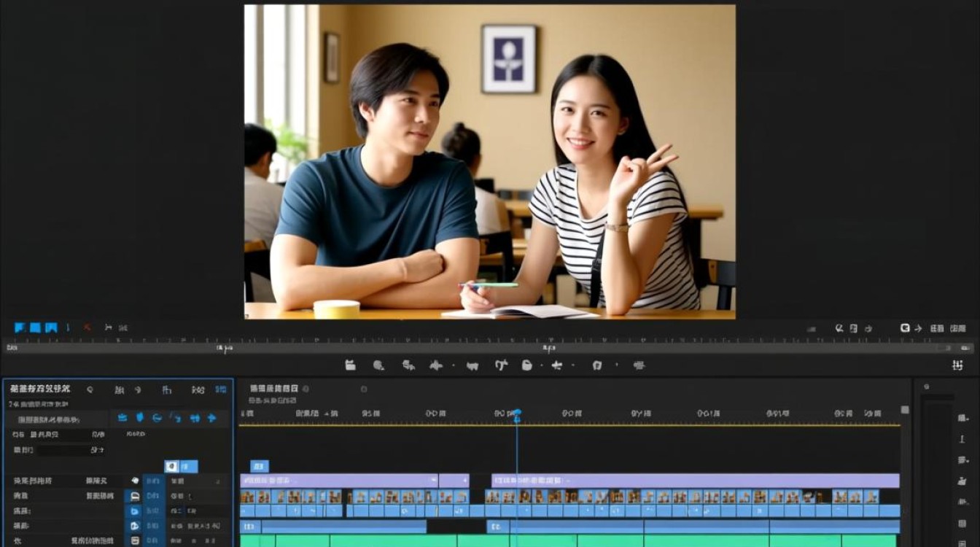Click the preview scrub bar below the video

pyautogui.click(x=489, y=348)
